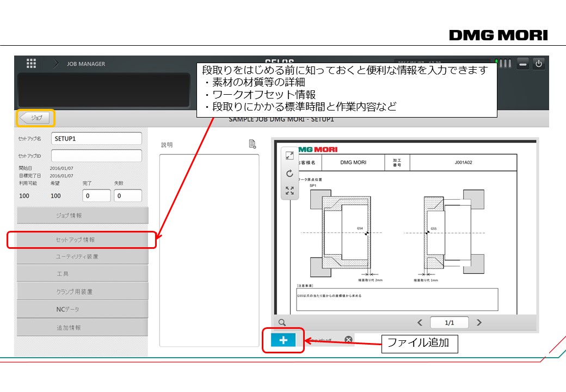The width and height of the screenshot is (566, 392).
Task: Click the machine status bars indicator
Action: click(503, 64)
